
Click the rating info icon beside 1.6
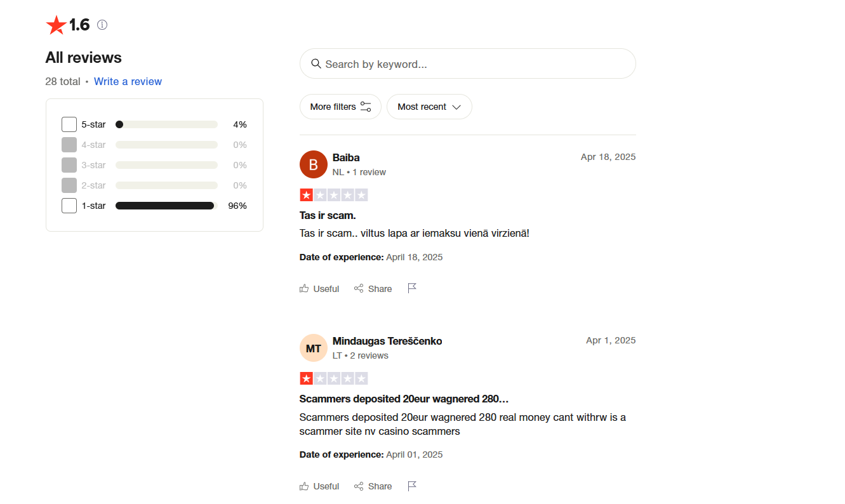[102, 25]
